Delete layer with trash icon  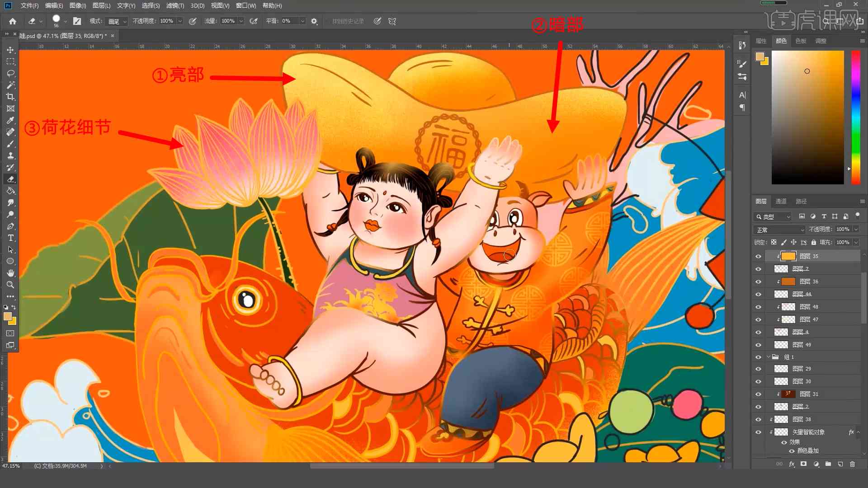pos(852,464)
